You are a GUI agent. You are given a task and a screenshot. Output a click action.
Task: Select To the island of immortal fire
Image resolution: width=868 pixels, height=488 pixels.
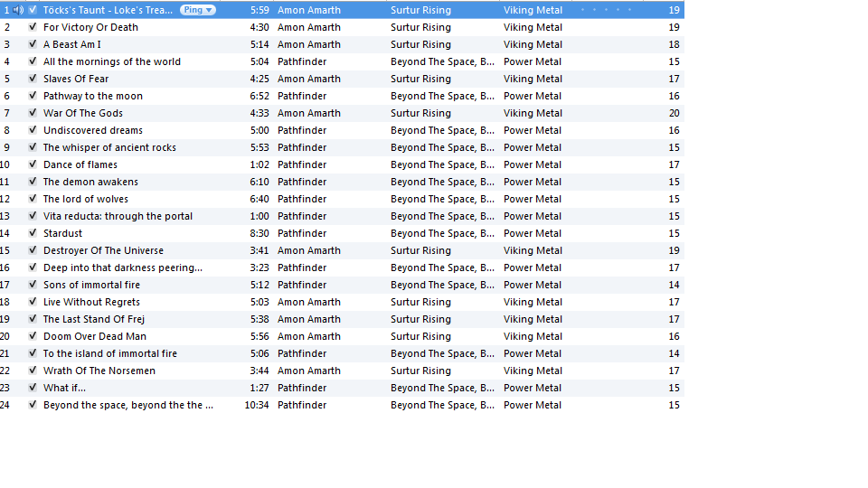[110, 353]
